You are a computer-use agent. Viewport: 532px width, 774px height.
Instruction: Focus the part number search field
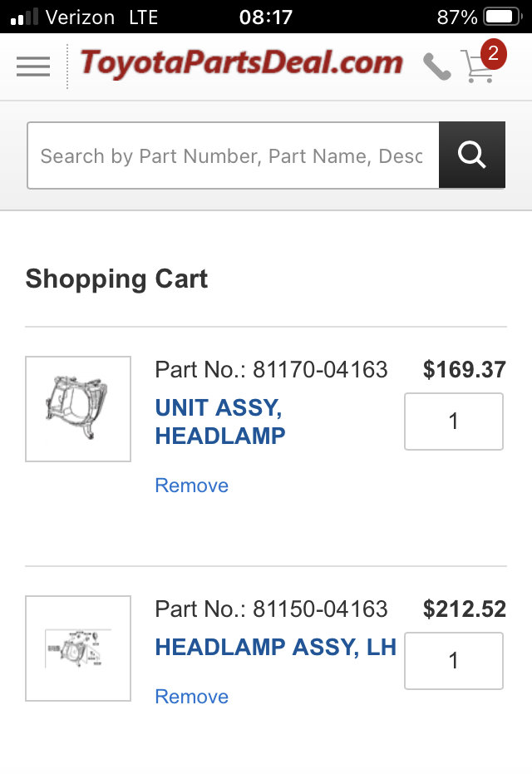tap(233, 155)
